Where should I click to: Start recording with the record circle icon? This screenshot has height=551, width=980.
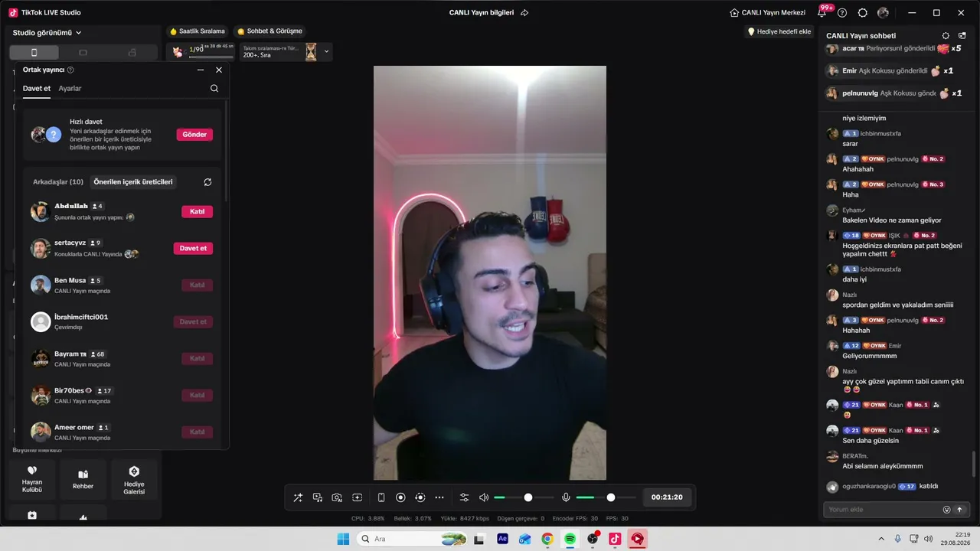pyautogui.click(x=400, y=497)
